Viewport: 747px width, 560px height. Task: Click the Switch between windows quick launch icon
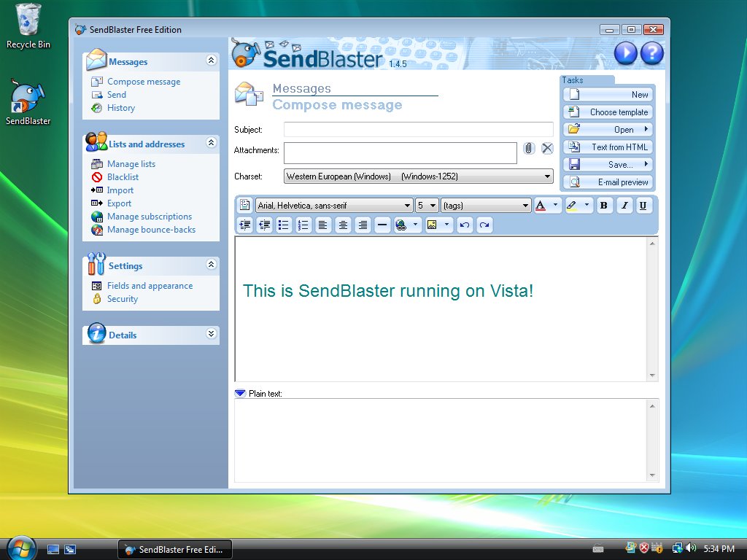click(x=70, y=550)
